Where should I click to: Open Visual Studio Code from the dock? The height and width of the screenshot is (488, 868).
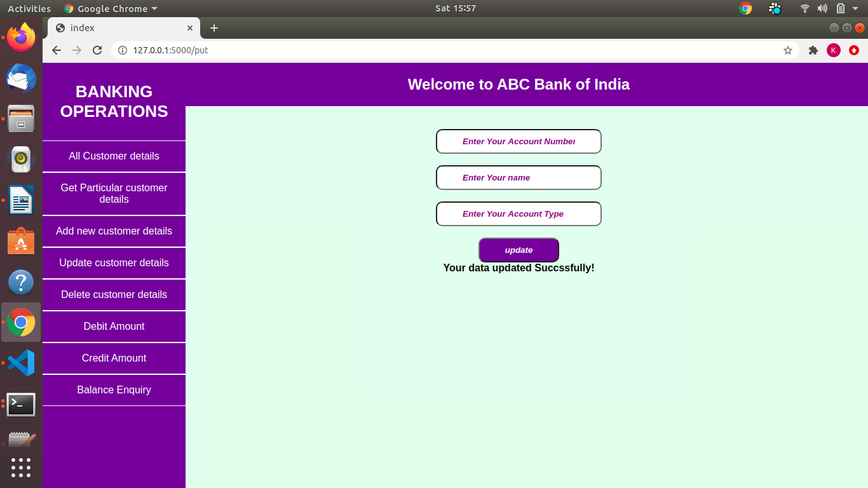coord(21,363)
